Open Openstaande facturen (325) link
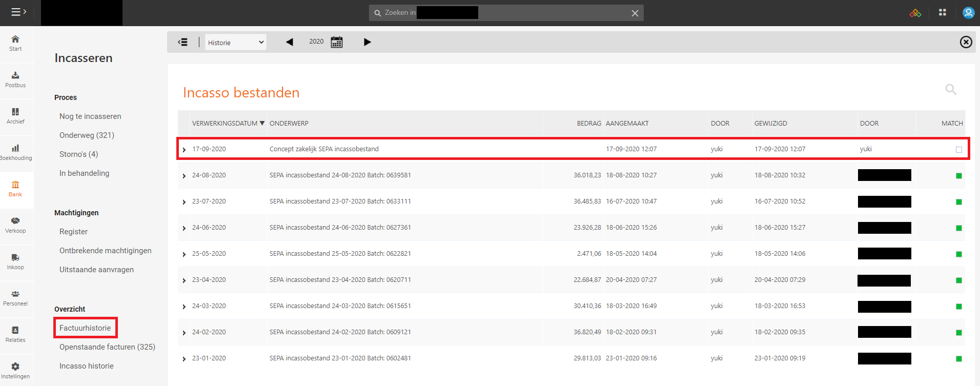This screenshot has height=386, width=980. coord(107,347)
